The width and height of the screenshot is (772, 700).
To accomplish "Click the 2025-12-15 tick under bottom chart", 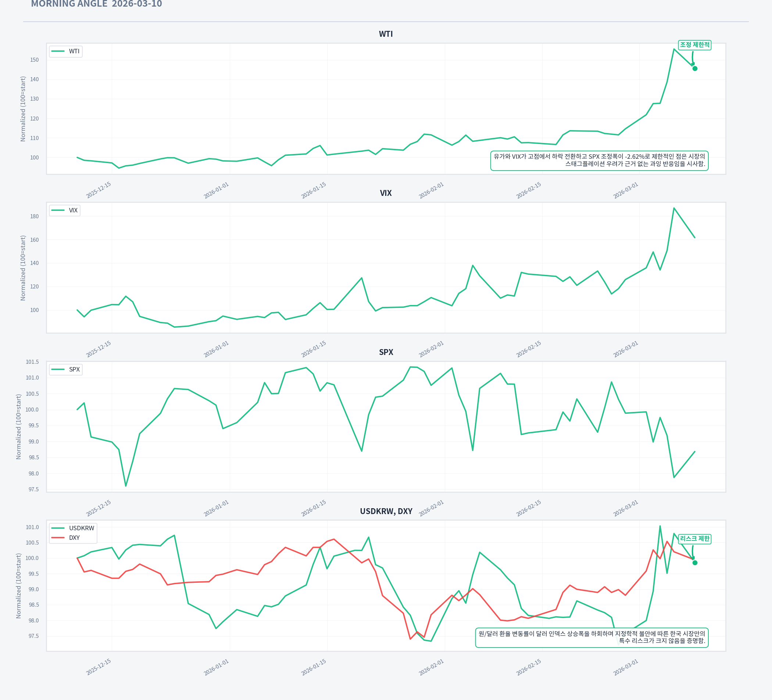I will point(99,667).
